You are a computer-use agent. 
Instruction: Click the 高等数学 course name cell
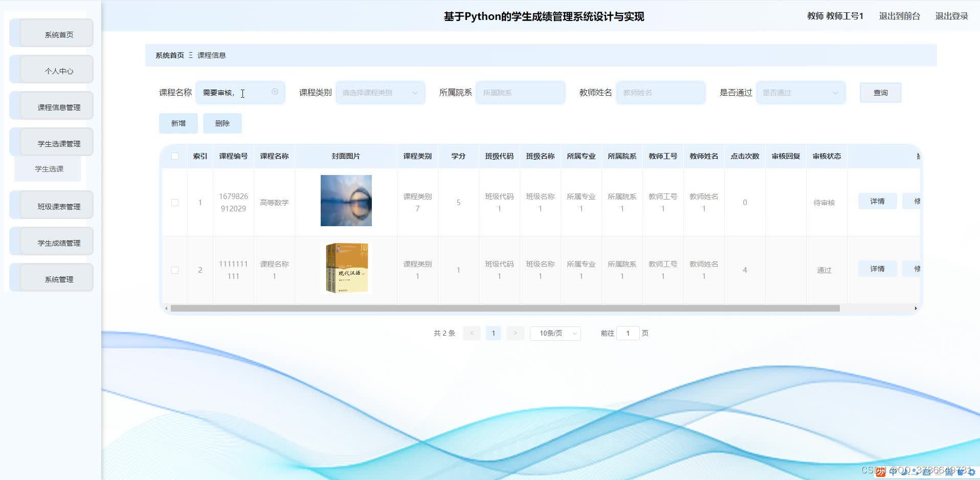[274, 203]
